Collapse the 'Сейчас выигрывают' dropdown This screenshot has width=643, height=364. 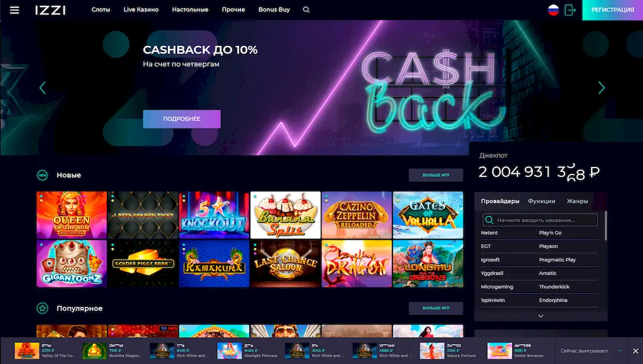620,351
